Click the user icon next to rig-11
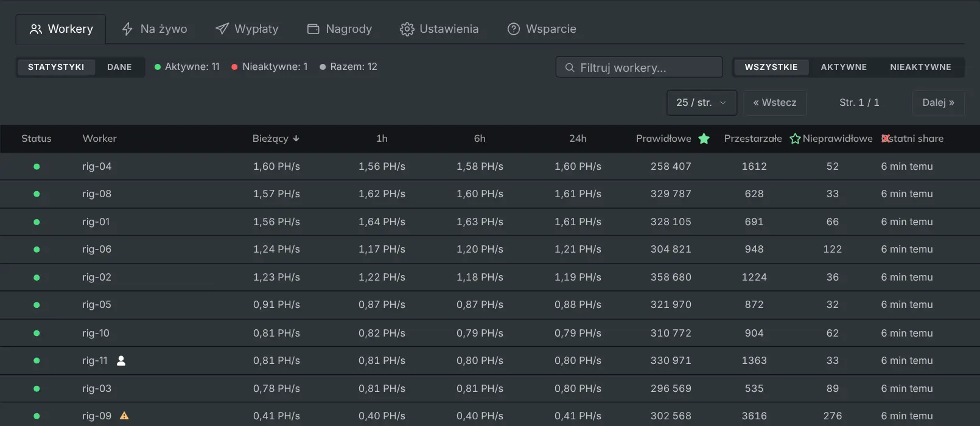 pyautogui.click(x=121, y=361)
